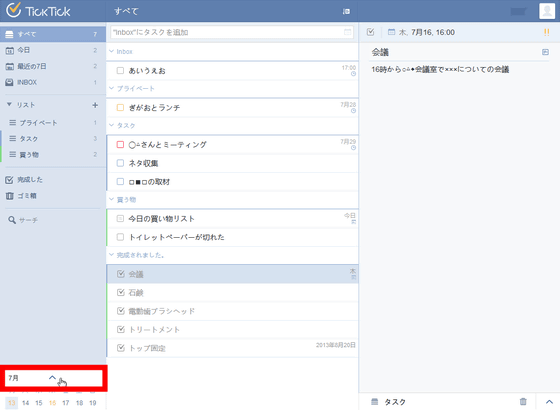Open 最近の7日 view
Screen dimensions: 560x410
click(x=53, y=66)
